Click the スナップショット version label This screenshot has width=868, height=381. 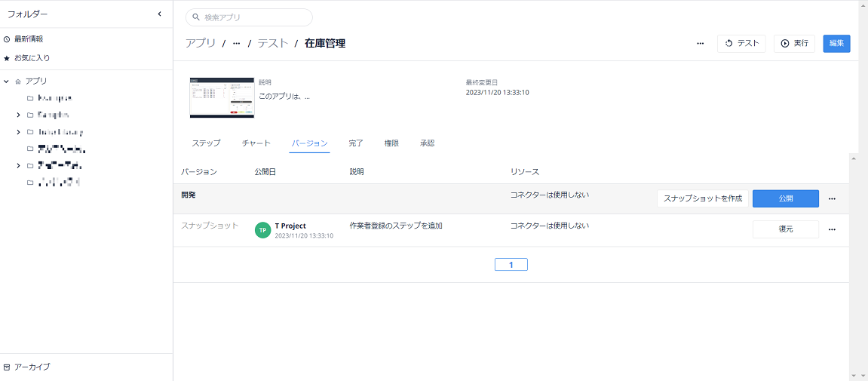tap(210, 226)
